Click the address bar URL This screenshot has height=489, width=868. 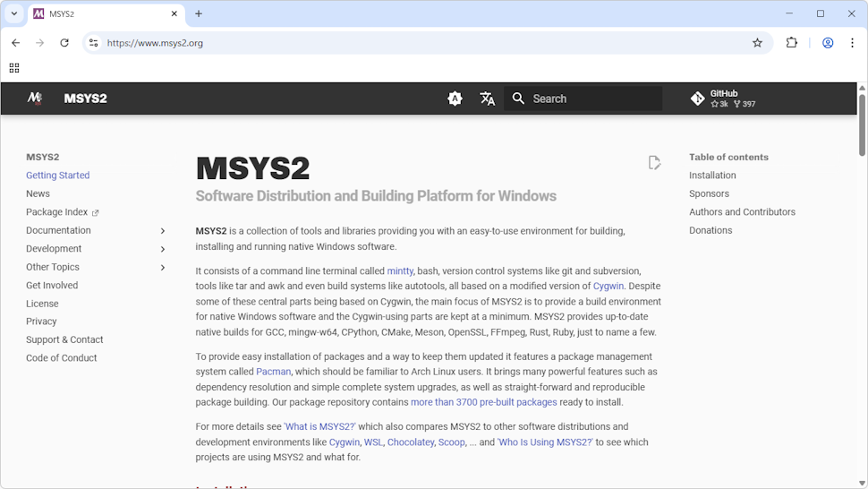(x=155, y=43)
